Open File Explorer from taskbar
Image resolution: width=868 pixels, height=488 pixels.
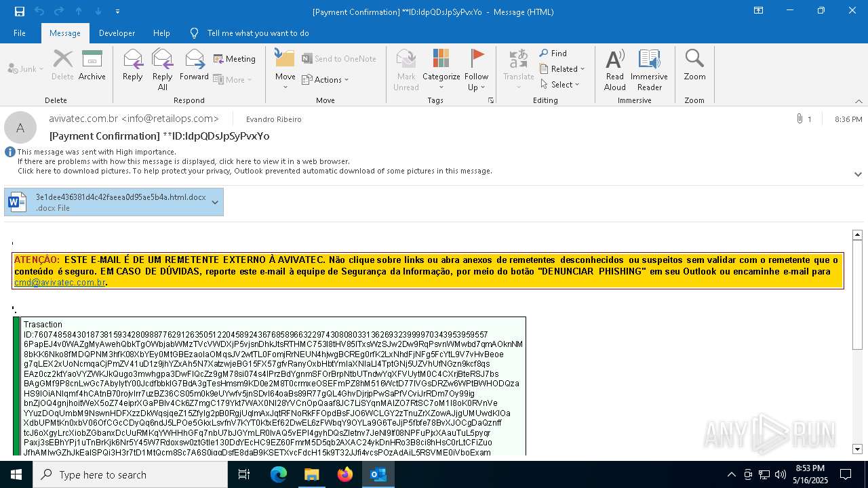[312, 474]
